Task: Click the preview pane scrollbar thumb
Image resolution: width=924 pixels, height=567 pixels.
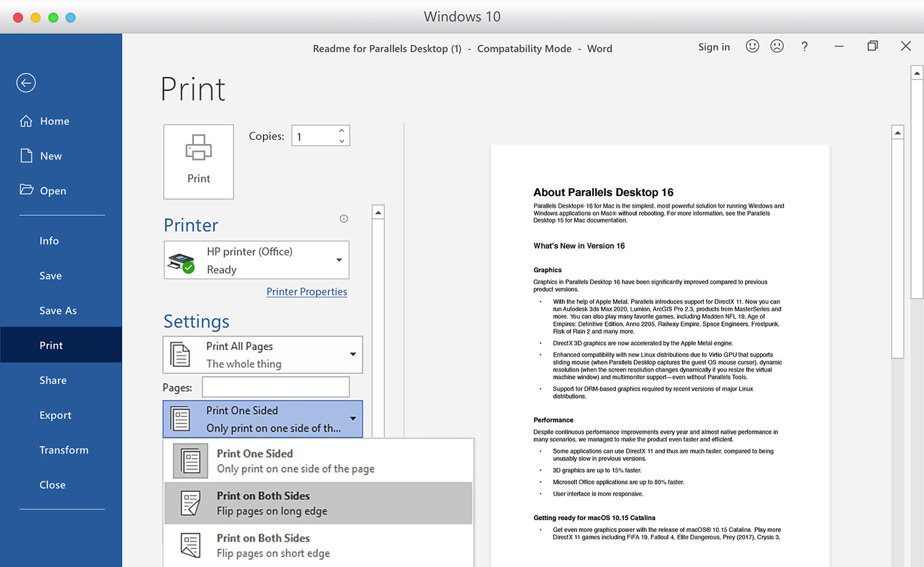Action: (898, 248)
